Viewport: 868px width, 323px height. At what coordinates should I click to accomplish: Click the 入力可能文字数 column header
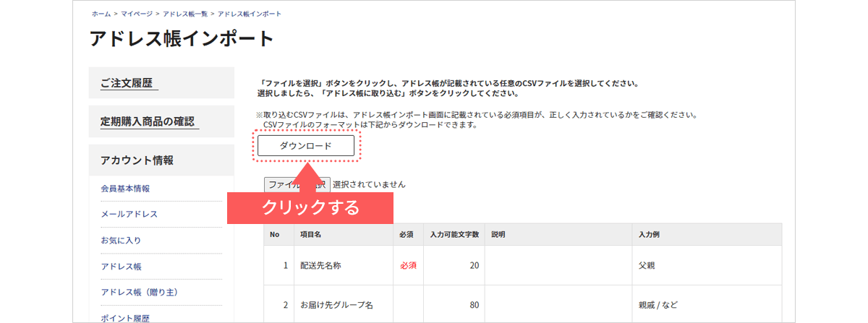[454, 235]
